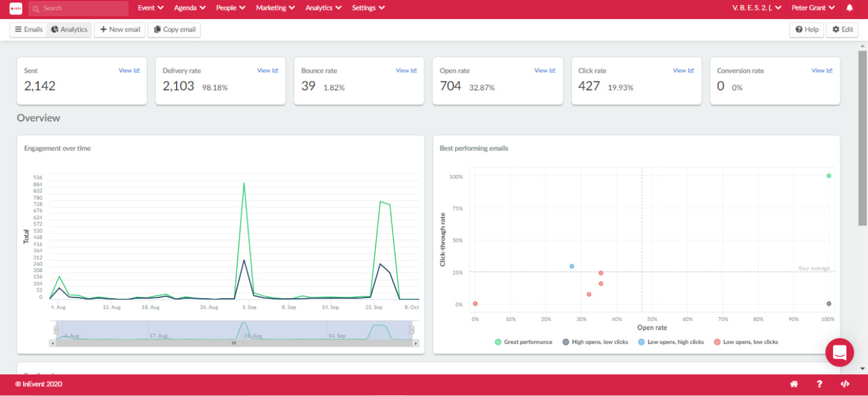Expand the Event dropdown menu
Image resolution: width=868 pixels, height=396 pixels.
tap(150, 9)
